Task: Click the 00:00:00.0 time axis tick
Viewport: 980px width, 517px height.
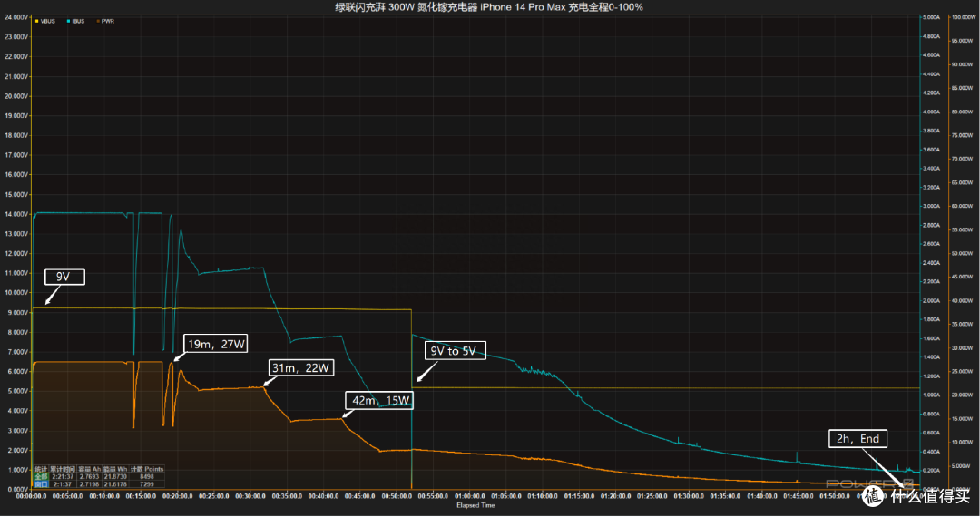Action: coord(31,496)
